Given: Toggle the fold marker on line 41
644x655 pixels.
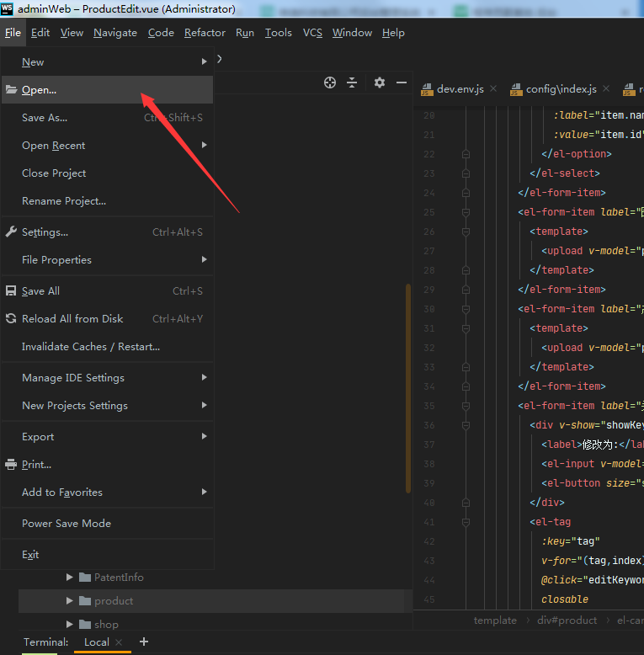Looking at the screenshot, I should 466,522.
